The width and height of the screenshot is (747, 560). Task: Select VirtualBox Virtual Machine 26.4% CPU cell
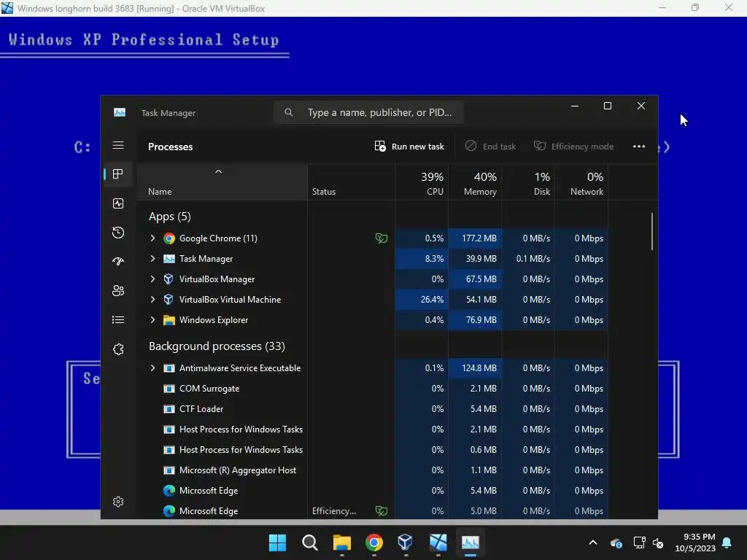[x=422, y=300]
